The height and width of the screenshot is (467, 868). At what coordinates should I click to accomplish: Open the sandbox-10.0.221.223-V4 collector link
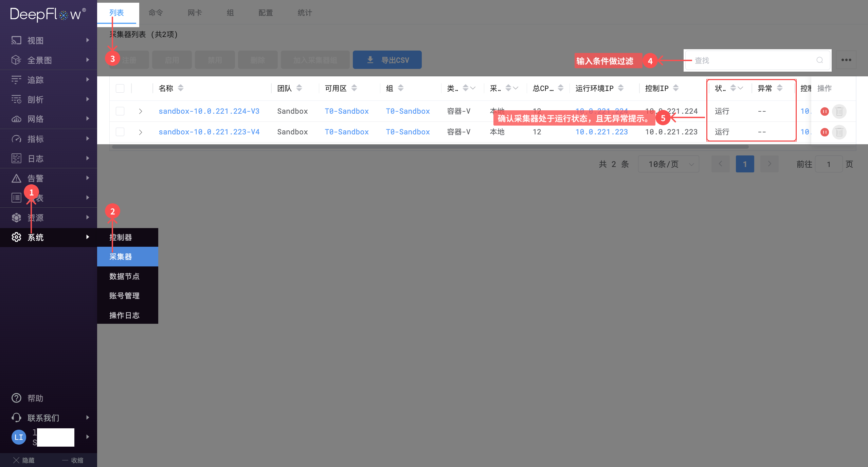(x=209, y=132)
